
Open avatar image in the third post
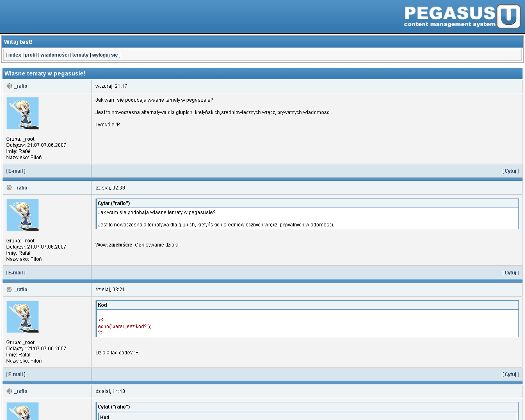click(23, 317)
